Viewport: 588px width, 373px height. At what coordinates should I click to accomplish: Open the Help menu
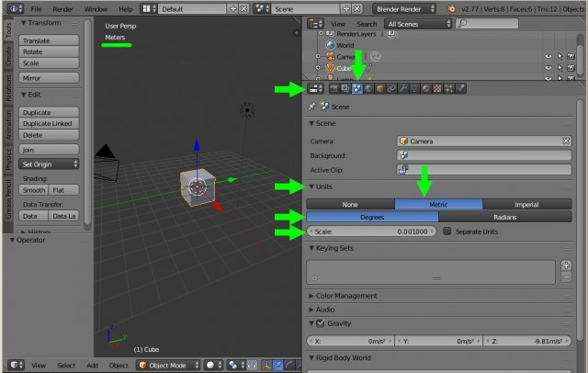click(x=125, y=9)
